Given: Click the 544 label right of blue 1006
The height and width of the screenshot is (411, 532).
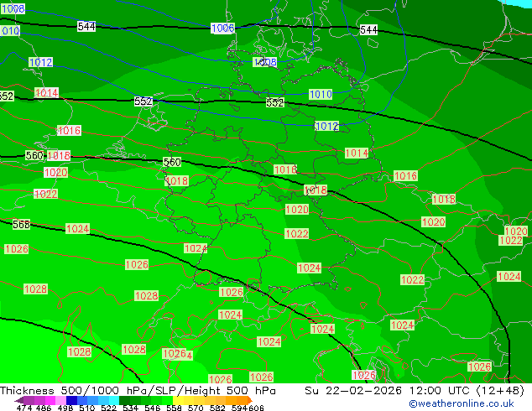Looking at the screenshot, I should point(368,30).
